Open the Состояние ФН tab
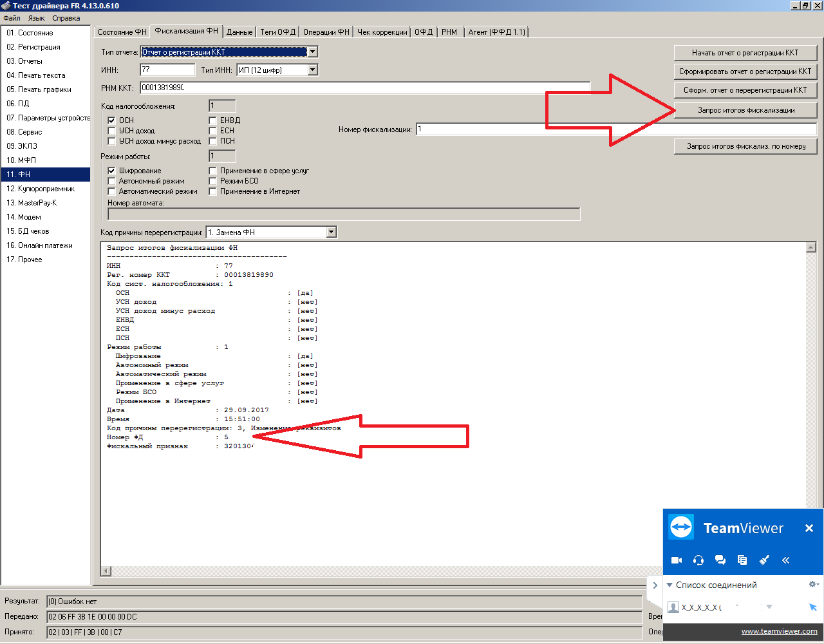Image resolution: width=824 pixels, height=644 pixels. coord(122,32)
